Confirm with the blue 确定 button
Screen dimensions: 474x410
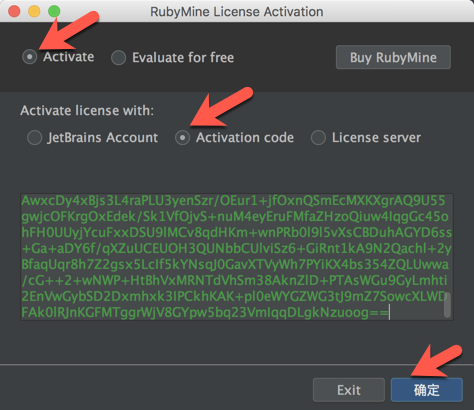427,390
